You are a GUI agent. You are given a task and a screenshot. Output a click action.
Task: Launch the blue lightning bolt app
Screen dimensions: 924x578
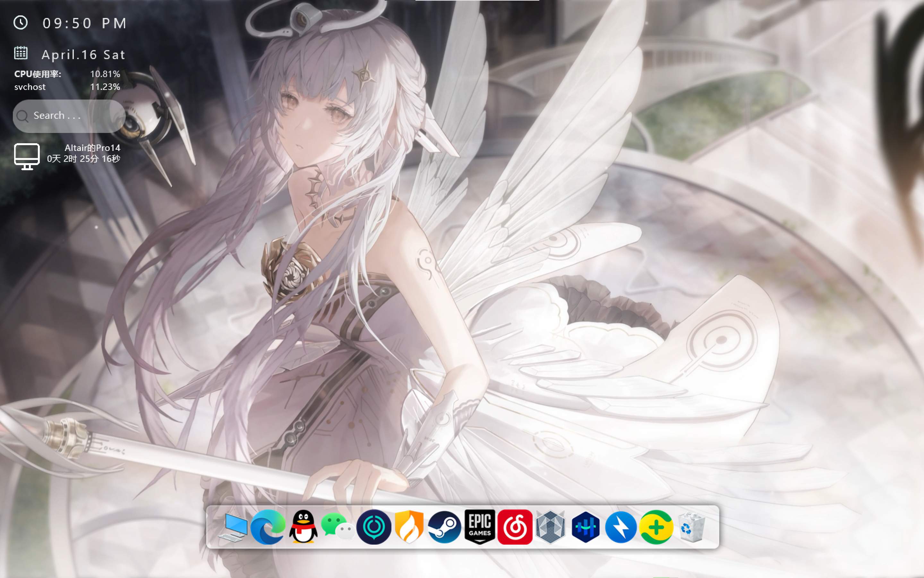click(621, 527)
